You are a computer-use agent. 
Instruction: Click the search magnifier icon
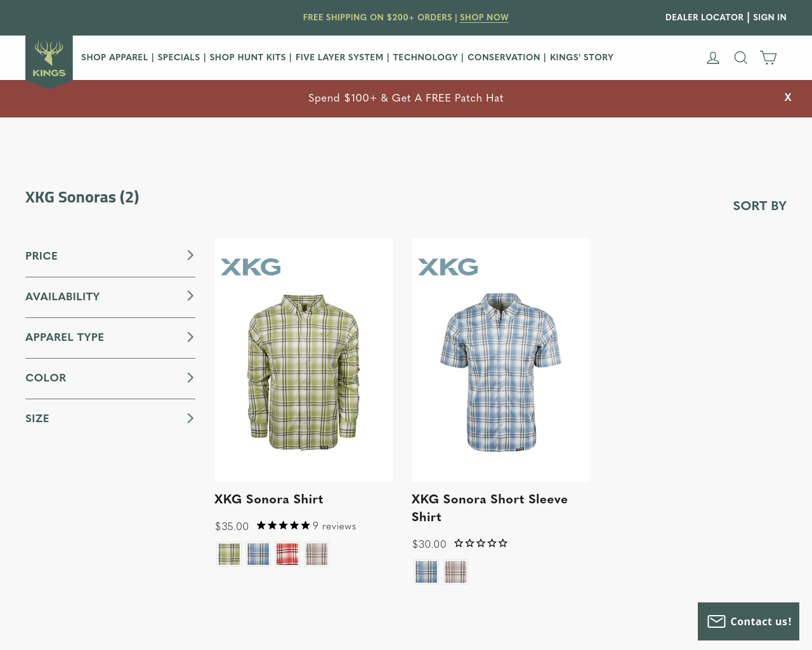click(x=740, y=58)
